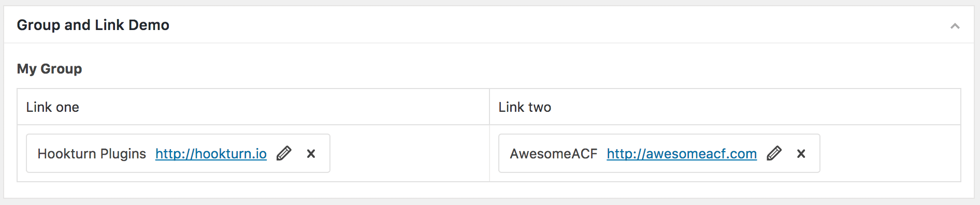The image size is (980, 205).
Task: Click blank cell area beside Link two field
Action: tap(890, 153)
